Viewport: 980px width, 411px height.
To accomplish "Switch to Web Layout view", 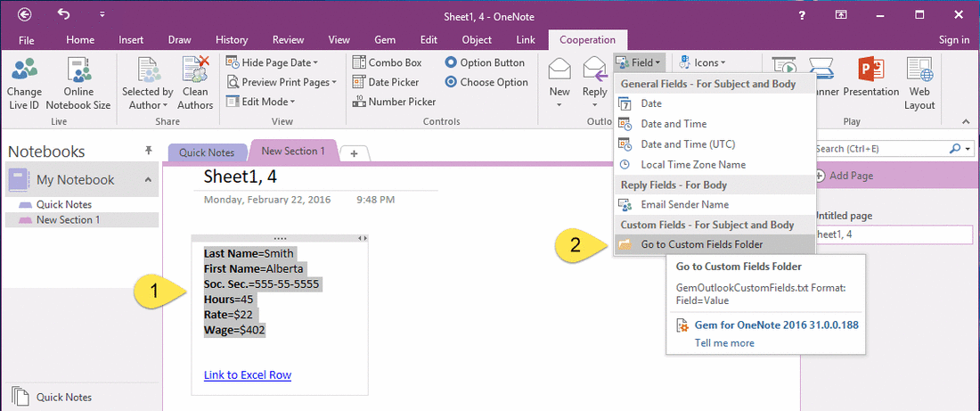I will (x=919, y=84).
